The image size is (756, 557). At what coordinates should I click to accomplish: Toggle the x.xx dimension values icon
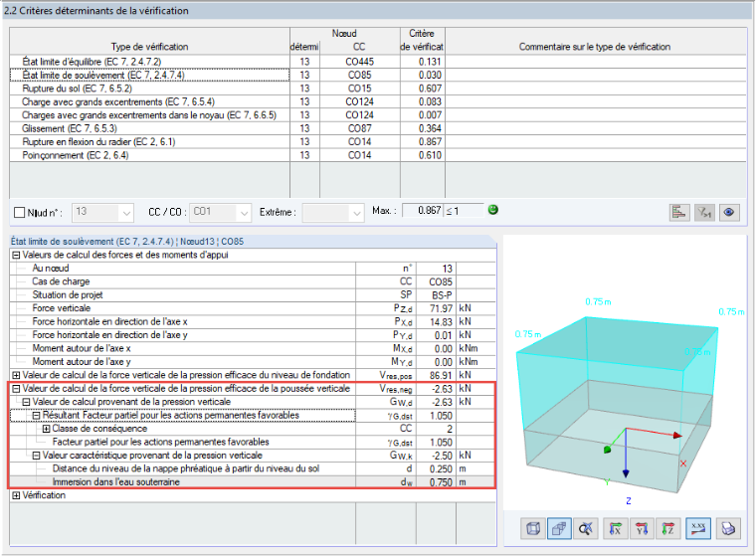click(x=698, y=529)
